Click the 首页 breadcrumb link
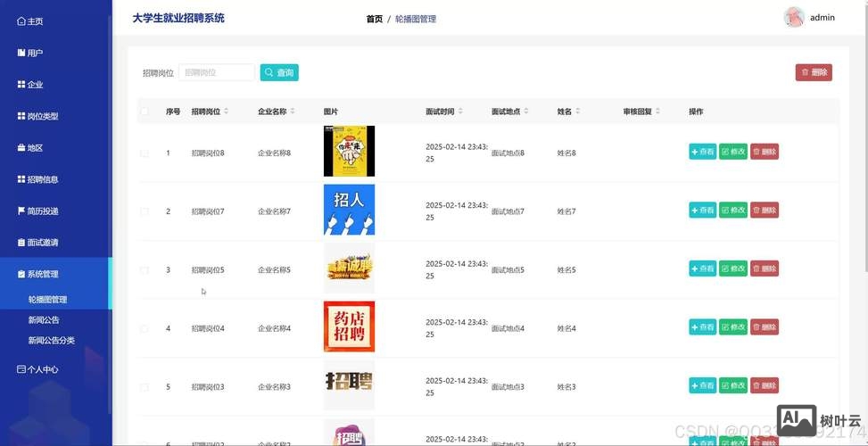Image resolution: width=868 pixels, height=446 pixels. coord(374,19)
